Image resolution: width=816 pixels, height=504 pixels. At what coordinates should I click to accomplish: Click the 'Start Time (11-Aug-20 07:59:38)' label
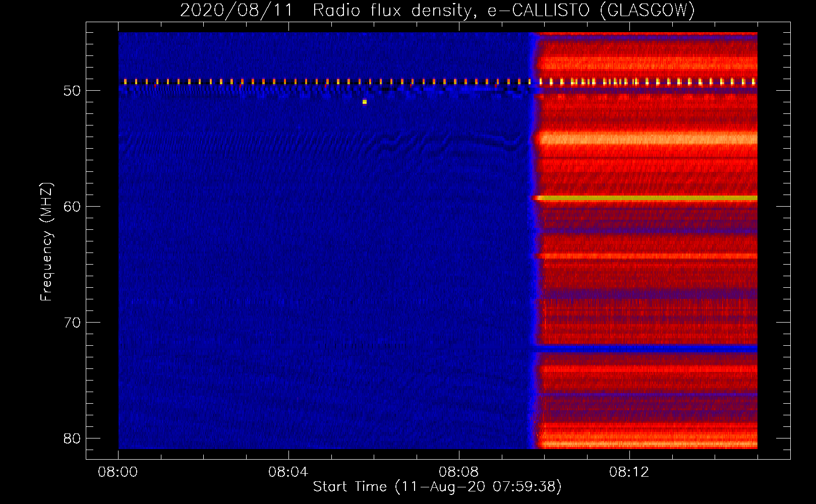437,486
